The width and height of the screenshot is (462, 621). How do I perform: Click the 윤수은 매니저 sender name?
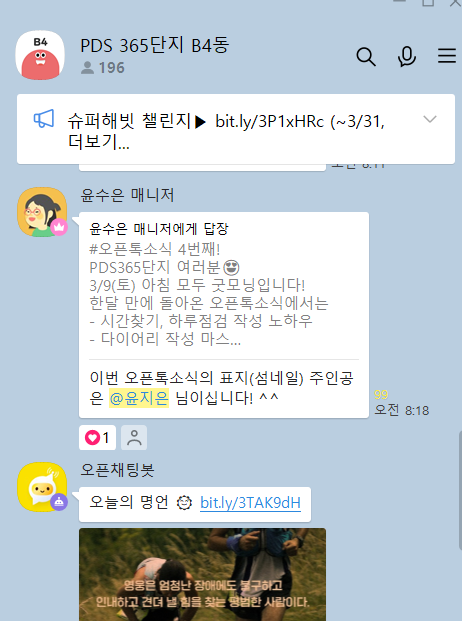[127, 195]
